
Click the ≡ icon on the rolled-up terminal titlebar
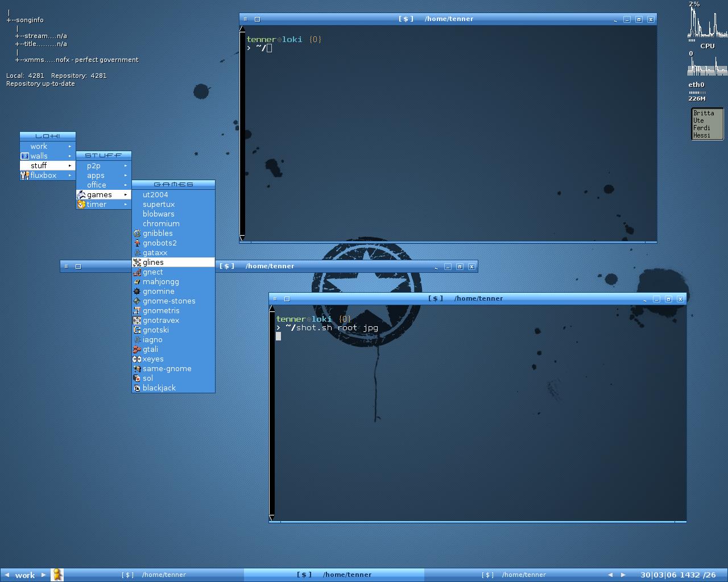67,266
